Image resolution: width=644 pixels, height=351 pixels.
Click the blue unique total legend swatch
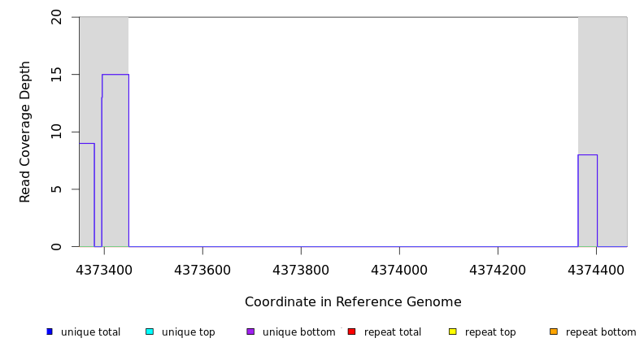pos(50,331)
